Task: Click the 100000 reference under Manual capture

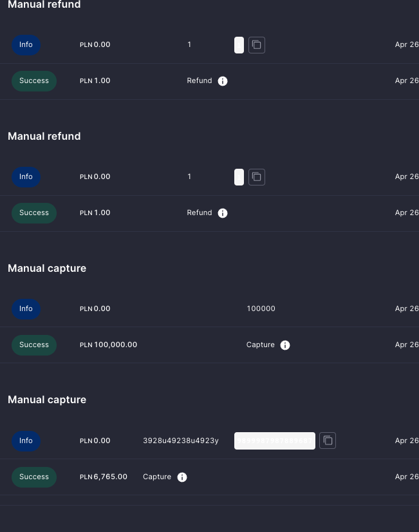Action: tap(261, 309)
